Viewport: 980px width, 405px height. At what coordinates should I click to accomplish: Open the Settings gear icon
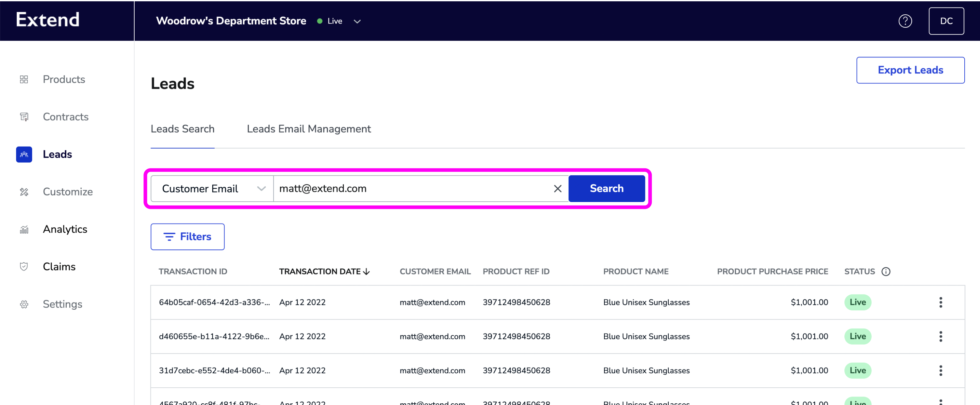pyautogui.click(x=24, y=304)
